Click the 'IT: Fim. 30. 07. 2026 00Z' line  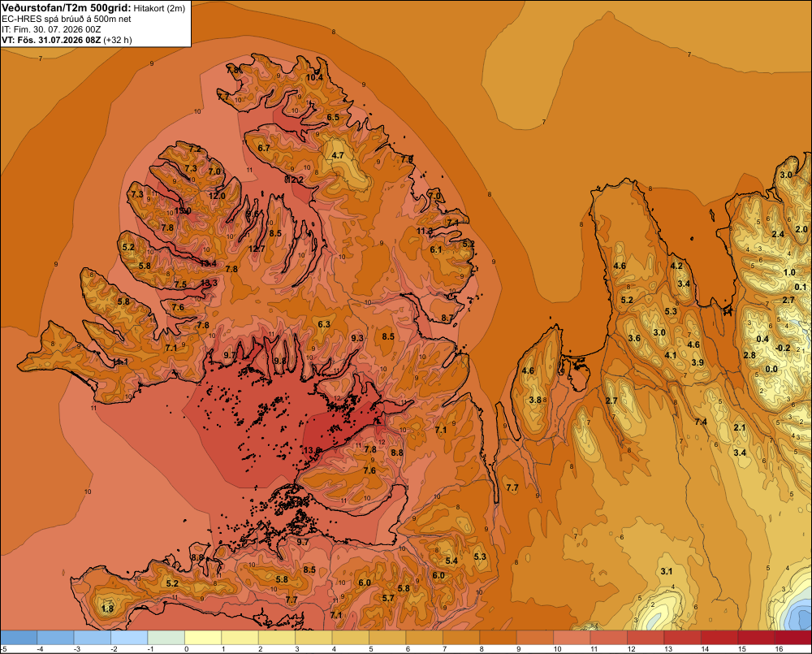(51, 29)
